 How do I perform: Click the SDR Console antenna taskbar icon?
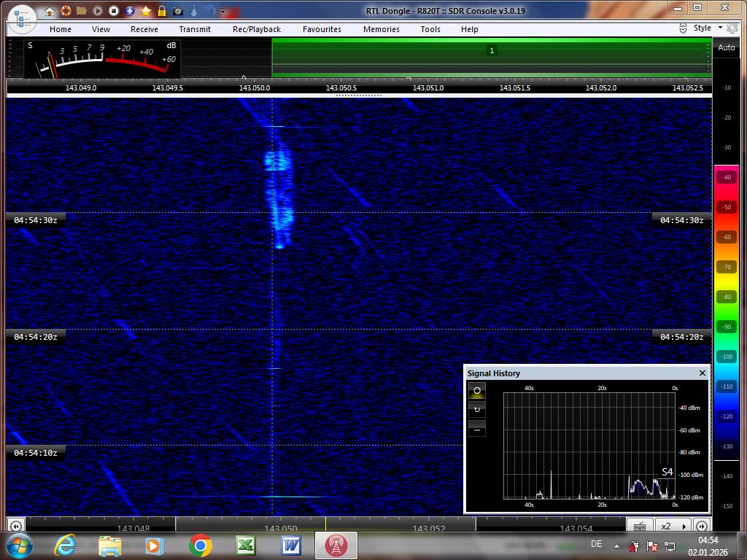(x=336, y=545)
